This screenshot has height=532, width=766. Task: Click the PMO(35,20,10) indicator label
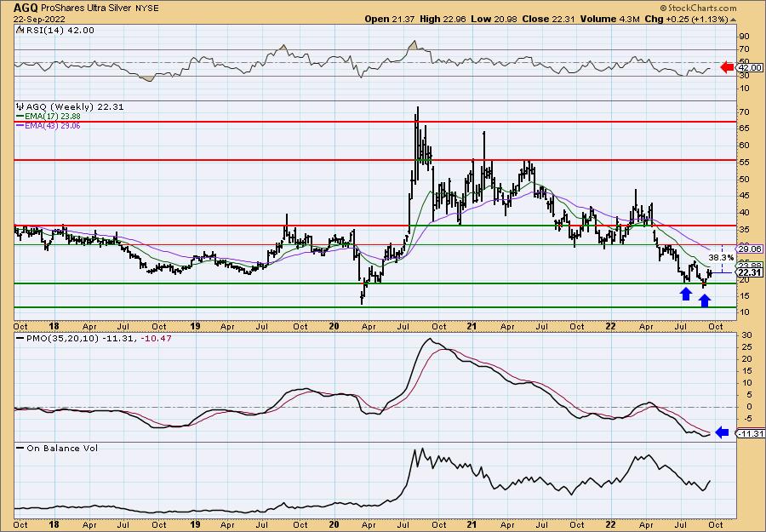coord(64,338)
